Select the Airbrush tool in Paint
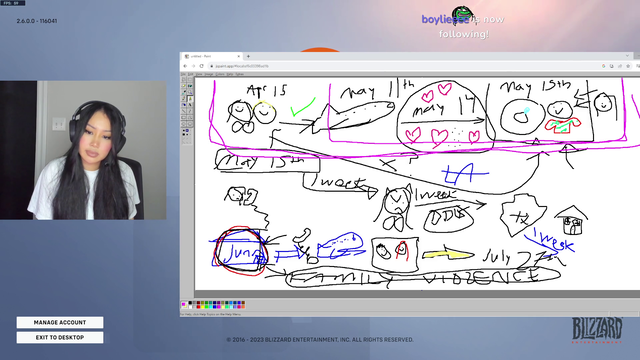 pos(184,104)
